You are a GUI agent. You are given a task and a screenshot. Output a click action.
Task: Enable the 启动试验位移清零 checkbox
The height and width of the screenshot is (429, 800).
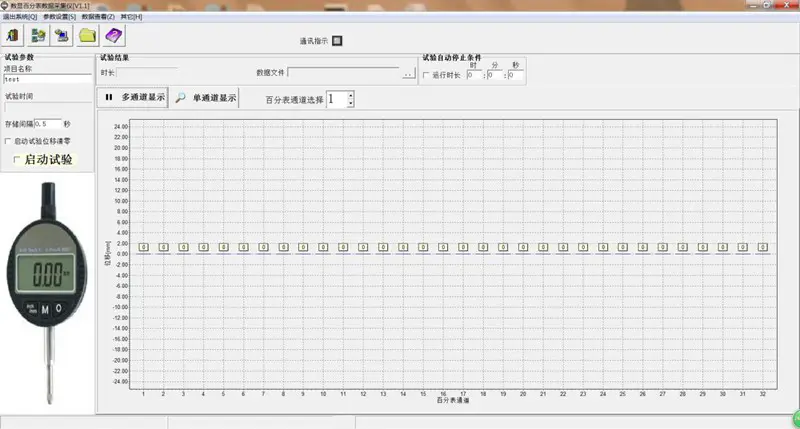[8, 141]
